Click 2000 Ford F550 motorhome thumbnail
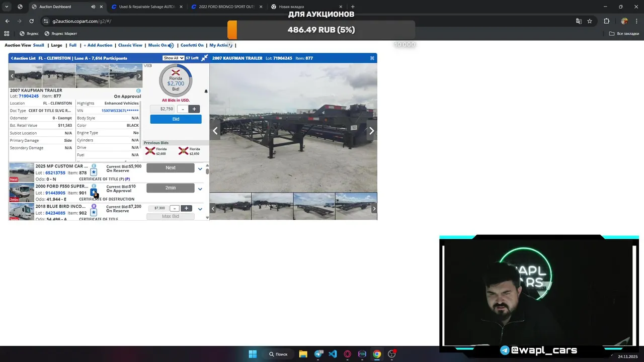The image size is (644, 362). [22, 193]
